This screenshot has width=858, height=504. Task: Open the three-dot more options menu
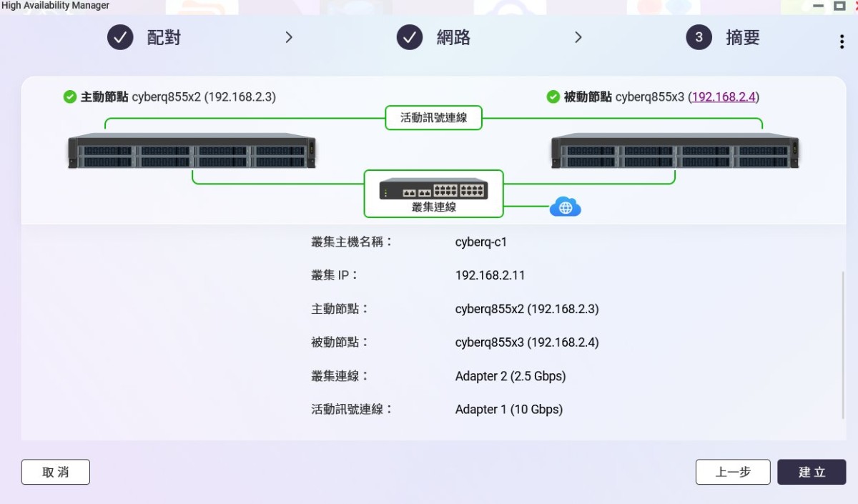(842, 41)
